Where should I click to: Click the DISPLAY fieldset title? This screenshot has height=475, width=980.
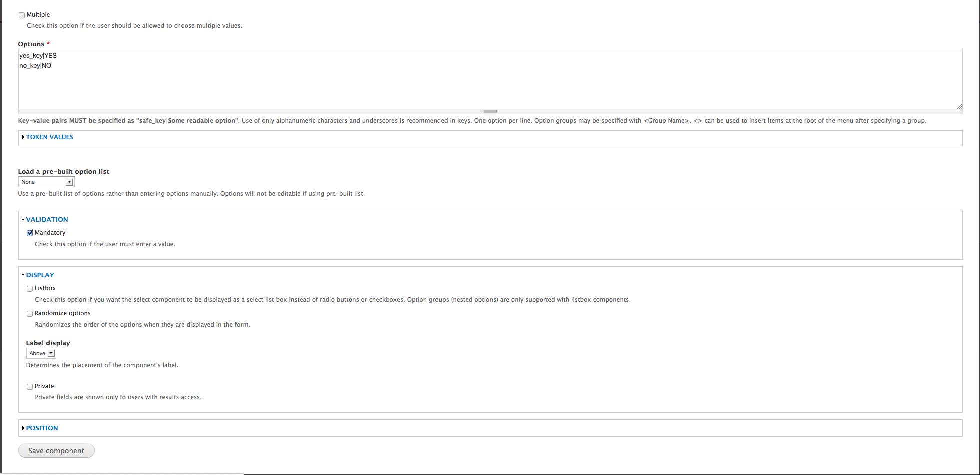tap(40, 275)
